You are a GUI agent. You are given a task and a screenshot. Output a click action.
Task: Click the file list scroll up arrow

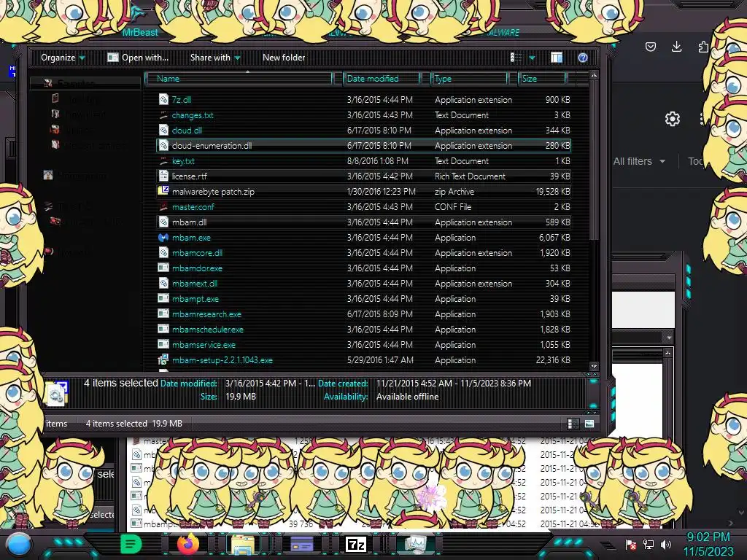click(594, 76)
